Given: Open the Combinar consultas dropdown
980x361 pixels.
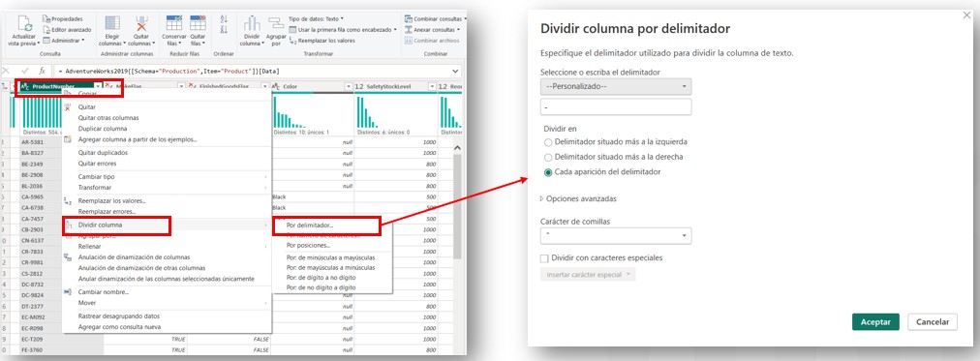Looking at the screenshot, I should pyautogui.click(x=435, y=19).
